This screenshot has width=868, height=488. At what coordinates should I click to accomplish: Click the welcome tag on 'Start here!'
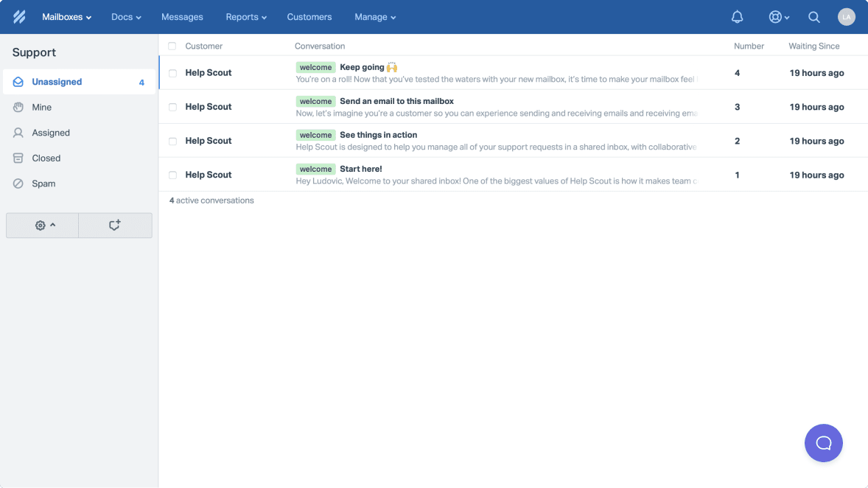click(x=315, y=169)
